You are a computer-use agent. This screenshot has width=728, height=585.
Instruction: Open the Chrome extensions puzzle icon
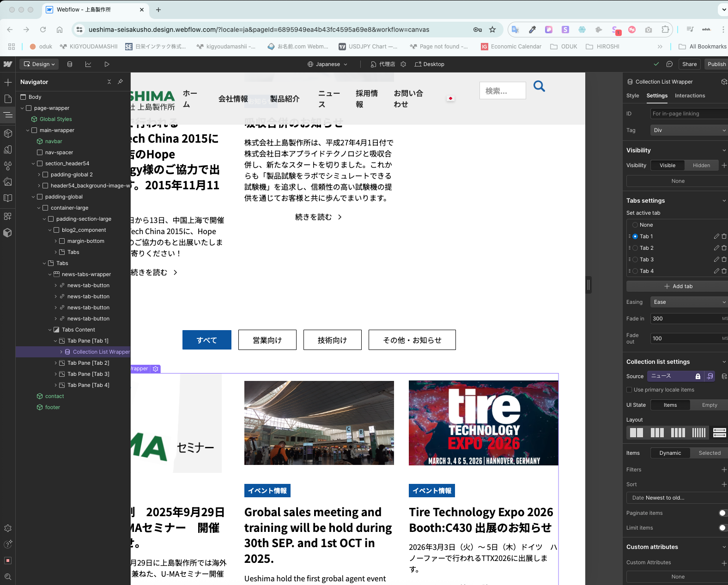pos(665,30)
